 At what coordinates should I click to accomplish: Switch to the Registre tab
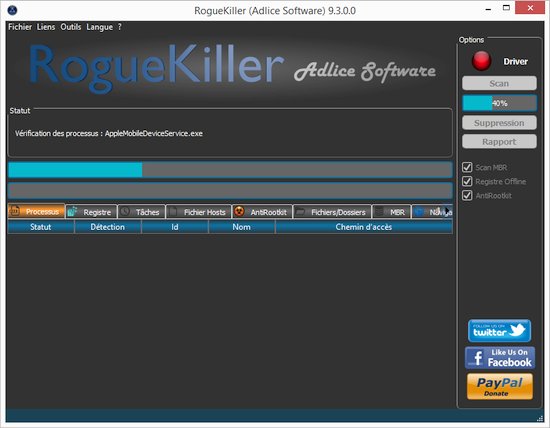(x=91, y=212)
